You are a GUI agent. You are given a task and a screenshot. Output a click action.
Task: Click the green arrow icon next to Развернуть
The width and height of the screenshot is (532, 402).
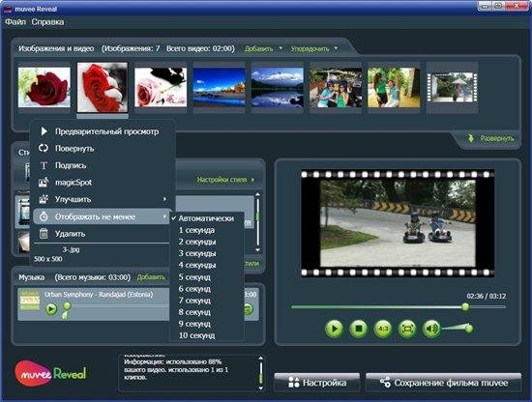[471, 138]
